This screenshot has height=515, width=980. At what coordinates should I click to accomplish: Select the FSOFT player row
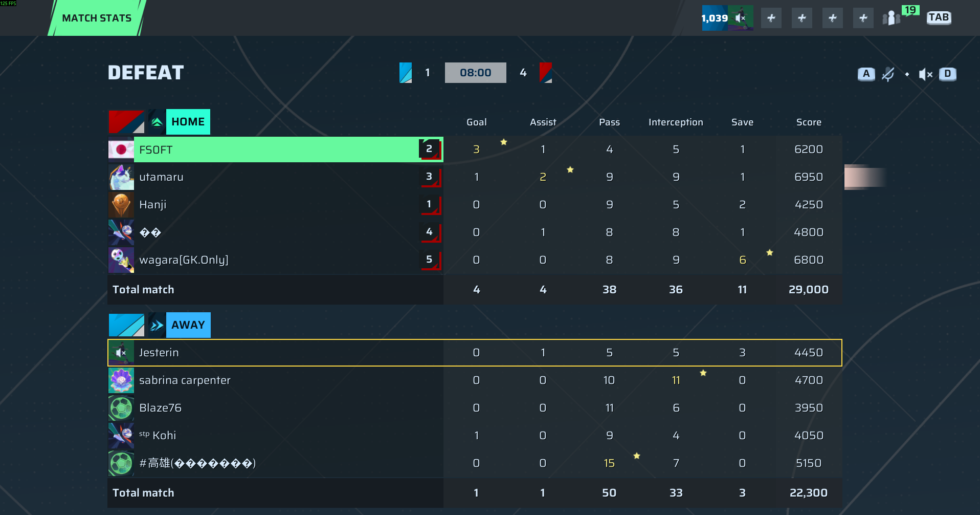coord(475,149)
